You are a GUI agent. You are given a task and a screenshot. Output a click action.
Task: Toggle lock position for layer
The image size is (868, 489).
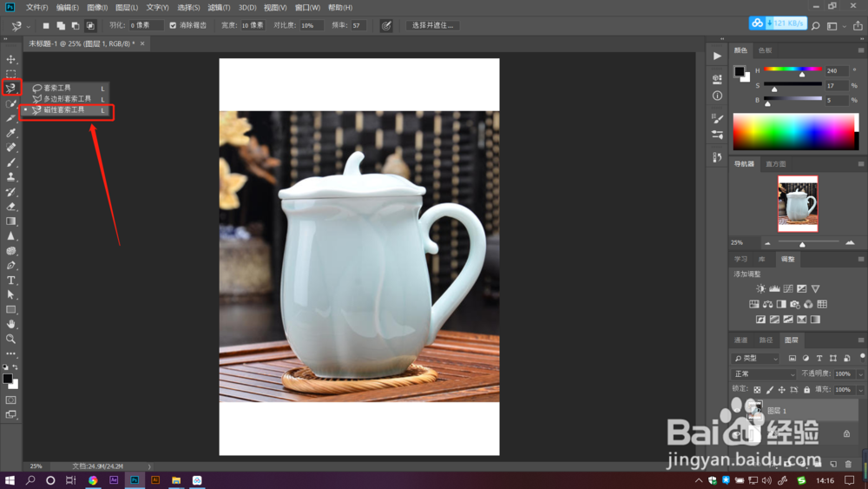point(782,390)
